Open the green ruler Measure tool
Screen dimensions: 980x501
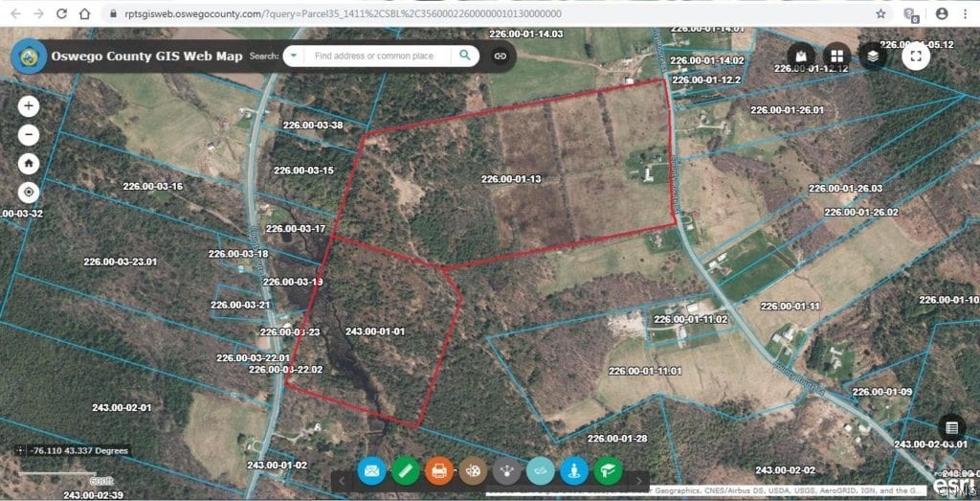tap(406, 470)
